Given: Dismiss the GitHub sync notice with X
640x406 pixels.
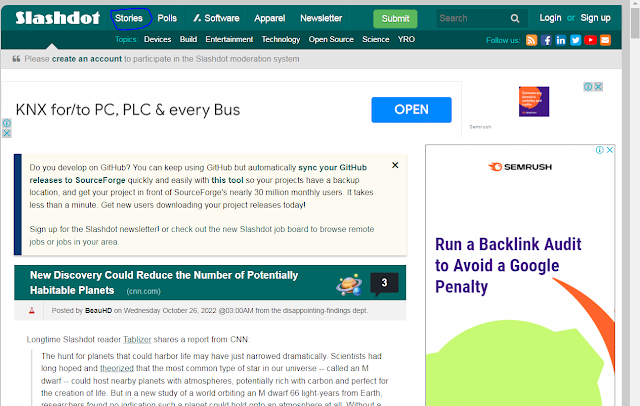Looking at the screenshot, I should coord(395,165).
